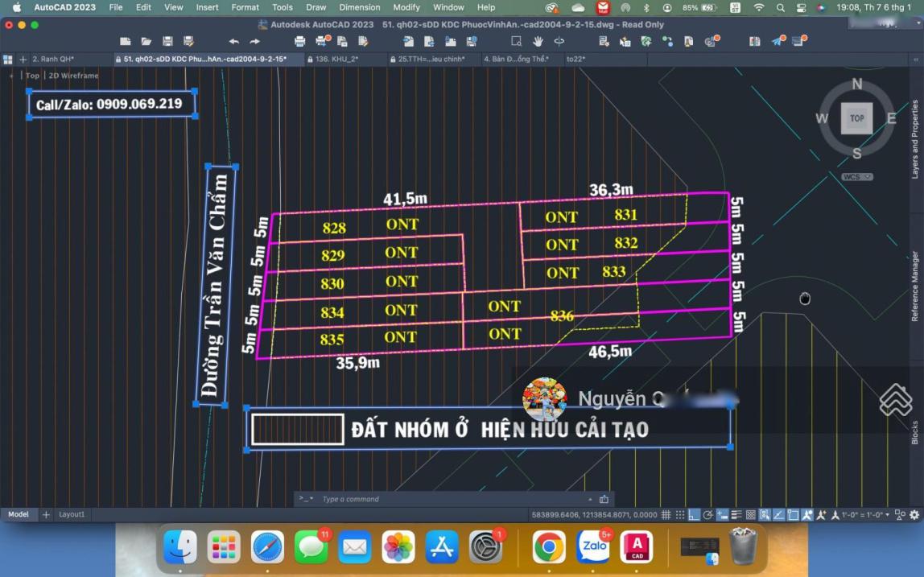
Task: Toggle grid display in status bar
Action: (666, 515)
